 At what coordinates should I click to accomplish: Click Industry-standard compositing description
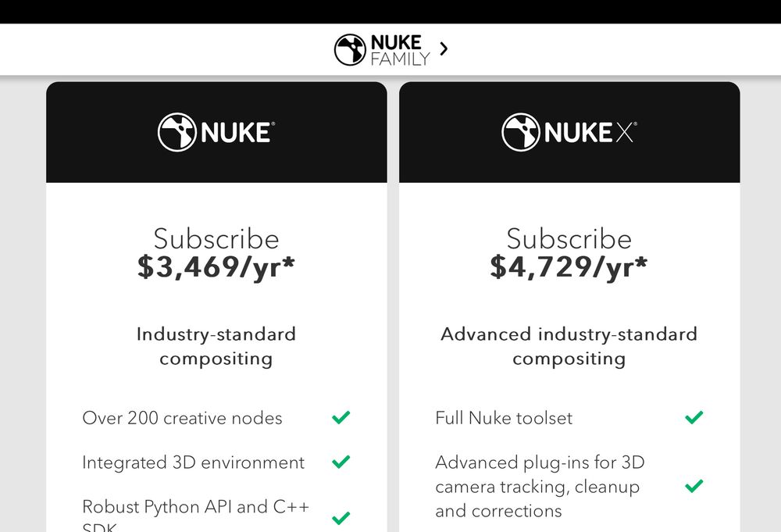coord(216,346)
